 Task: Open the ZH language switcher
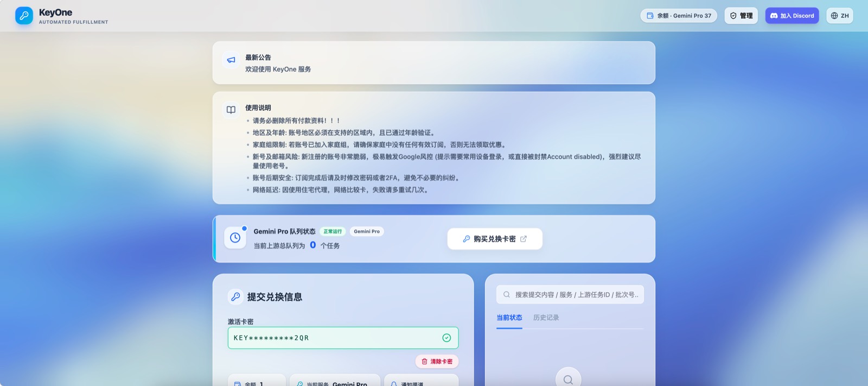839,16
